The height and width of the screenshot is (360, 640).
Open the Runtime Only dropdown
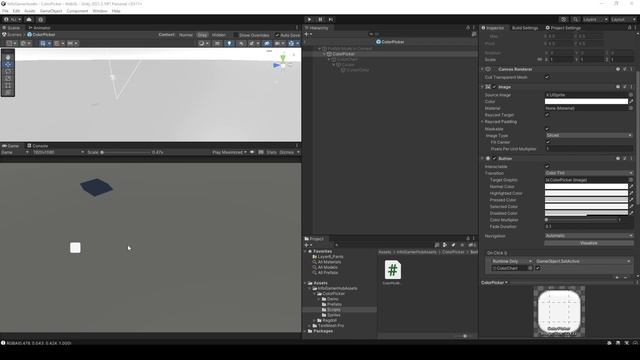click(x=511, y=261)
